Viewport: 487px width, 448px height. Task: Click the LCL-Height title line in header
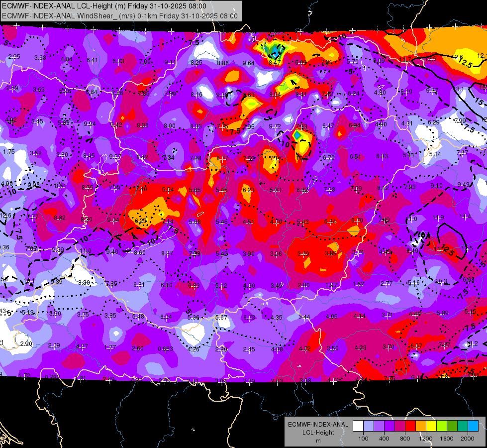coord(104,6)
